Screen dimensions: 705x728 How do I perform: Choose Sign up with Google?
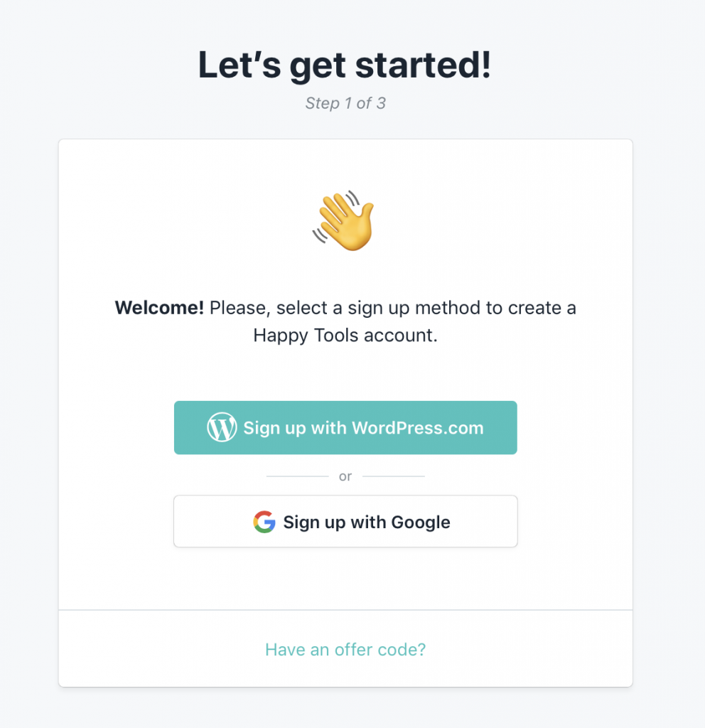click(x=345, y=522)
